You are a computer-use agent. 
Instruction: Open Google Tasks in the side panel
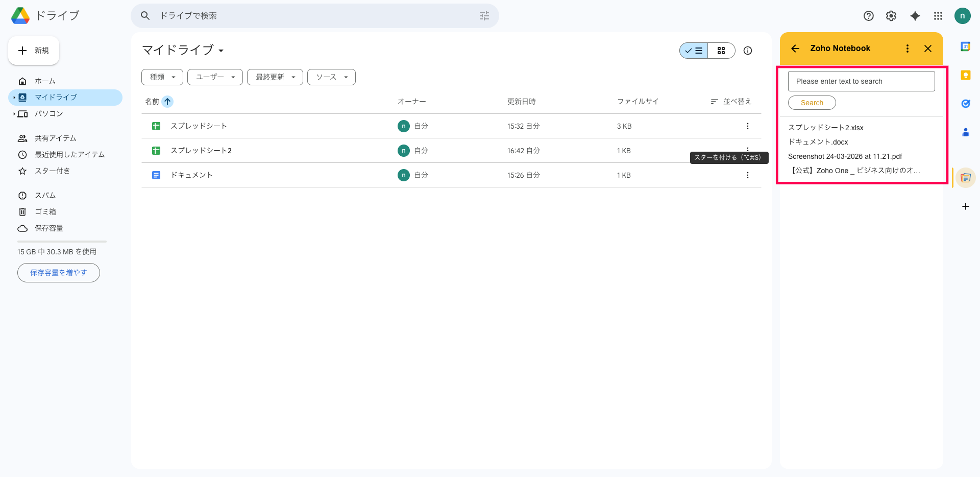[x=965, y=104]
